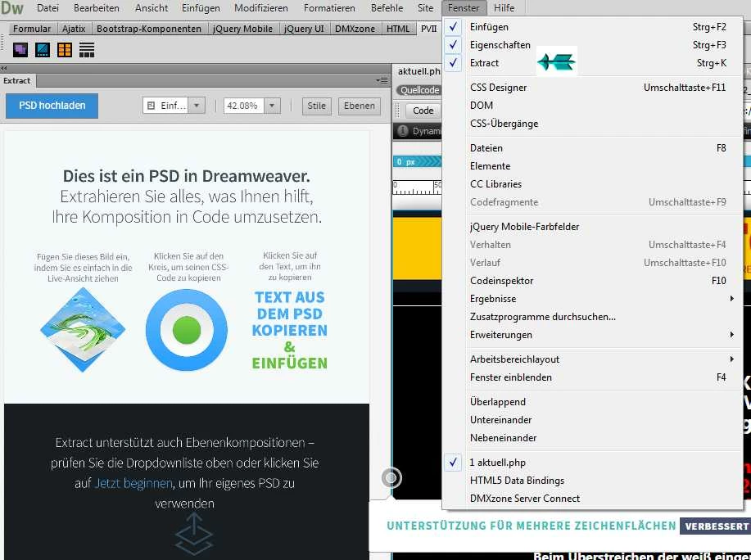Select the checked document 1 aktuell.php
The width and height of the screenshot is (751, 560).
pyautogui.click(x=592, y=463)
